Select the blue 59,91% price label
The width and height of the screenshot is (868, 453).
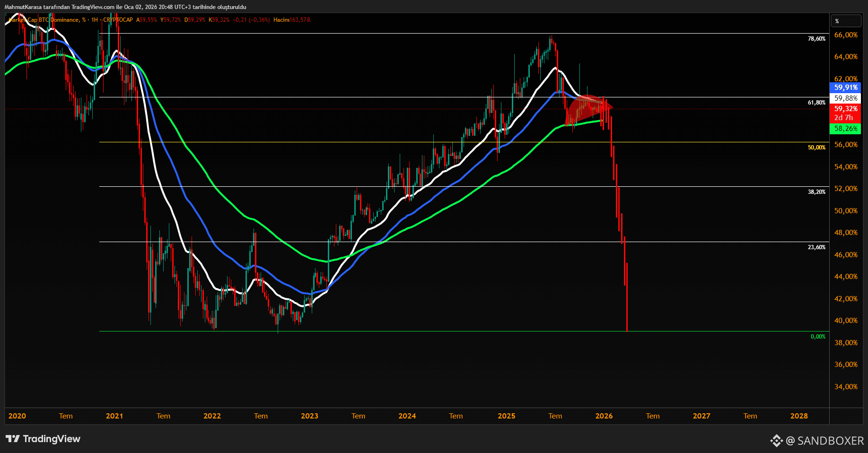845,87
